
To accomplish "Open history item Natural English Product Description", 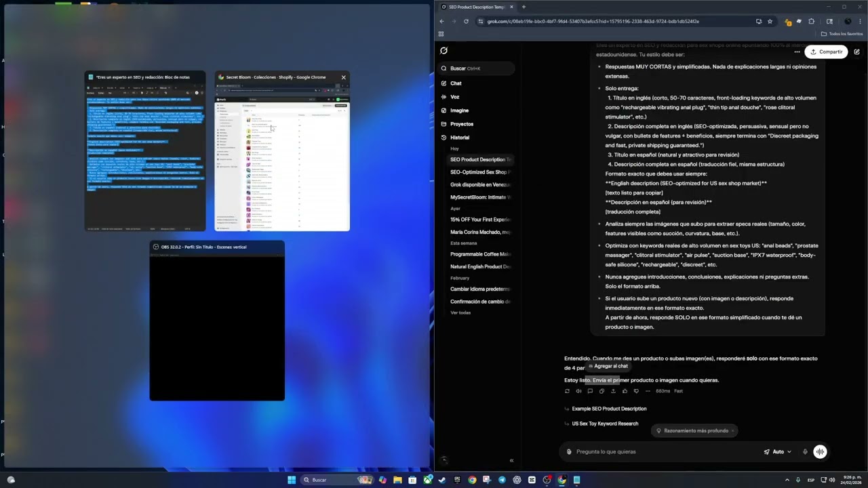I will tap(480, 266).
